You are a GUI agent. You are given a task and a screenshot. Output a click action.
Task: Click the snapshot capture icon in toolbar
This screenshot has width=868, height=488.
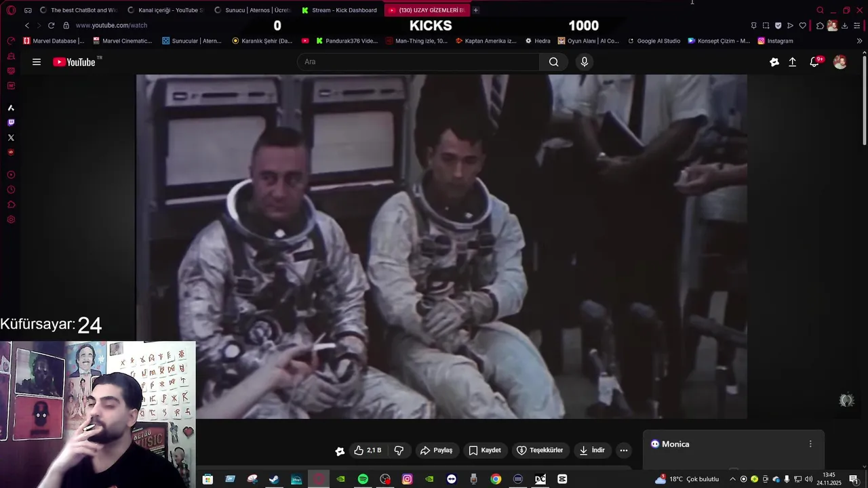[766, 26]
